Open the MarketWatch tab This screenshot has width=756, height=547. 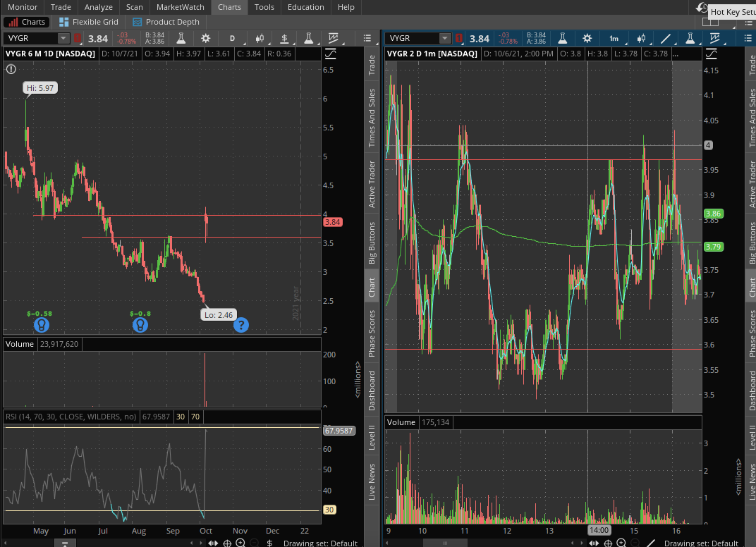(x=181, y=7)
